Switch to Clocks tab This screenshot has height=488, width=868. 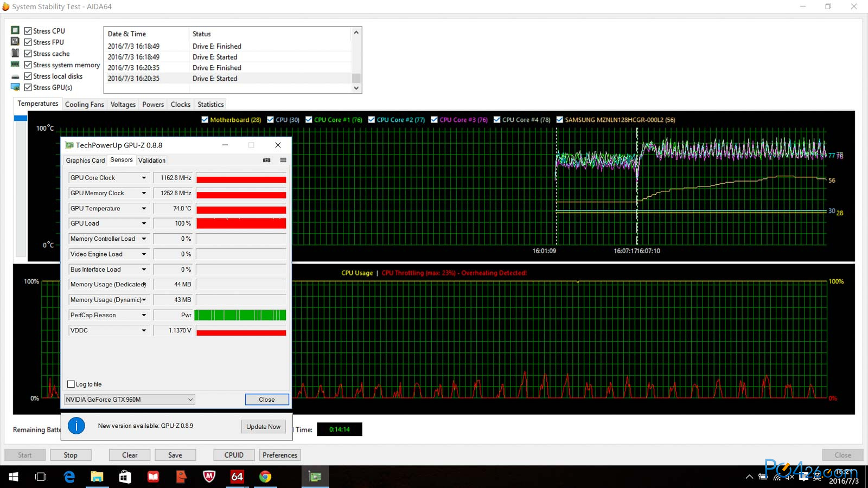click(181, 105)
